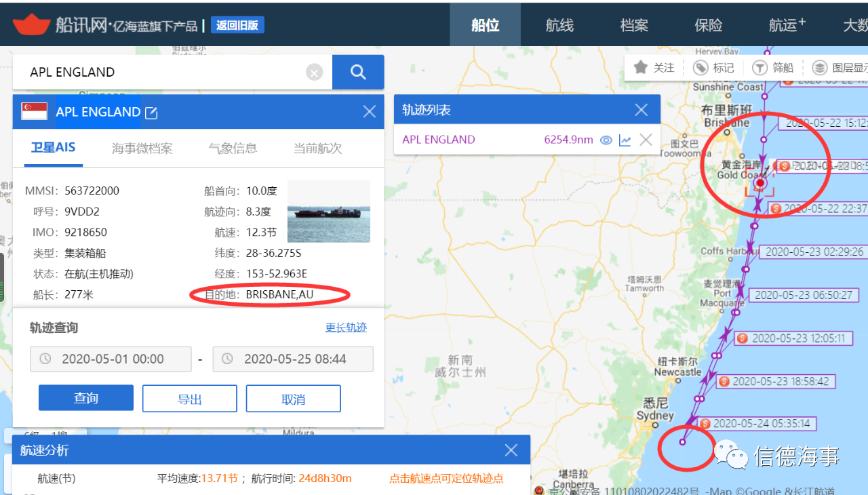Click the 关注 star icon
Screen dimensions: 868x495
point(640,67)
